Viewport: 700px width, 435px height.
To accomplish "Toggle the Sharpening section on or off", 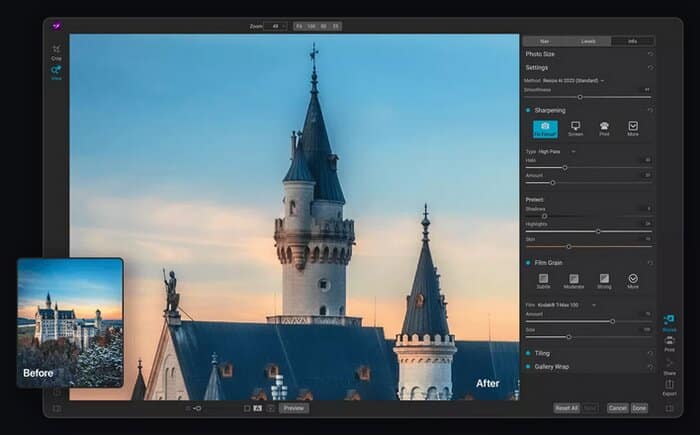I will click(x=528, y=110).
